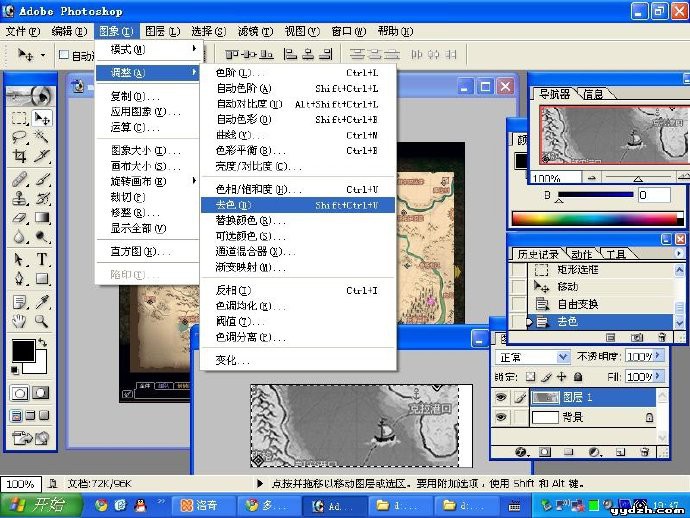Image resolution: width=690 pixels, height=518 pixels.
Task: Choose 图象大小(I) menu entry
Action: (146, 151)
